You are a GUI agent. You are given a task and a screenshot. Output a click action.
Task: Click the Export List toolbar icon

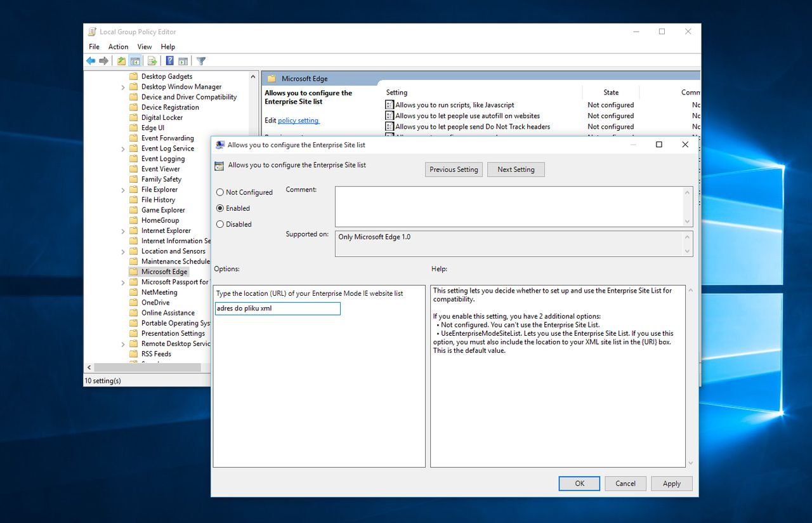pos(152,61)
